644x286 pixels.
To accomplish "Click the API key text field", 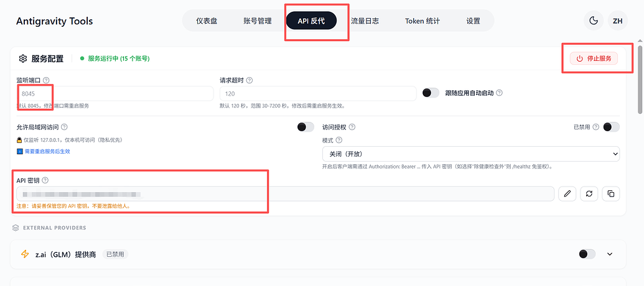I will pyautogui.click(x=286, y=194).
